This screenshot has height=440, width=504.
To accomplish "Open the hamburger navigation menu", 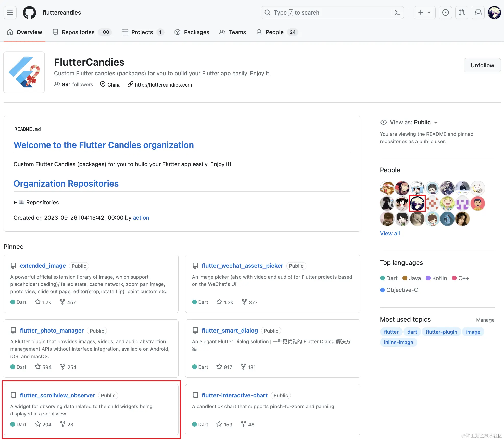I will click(10, 13).
